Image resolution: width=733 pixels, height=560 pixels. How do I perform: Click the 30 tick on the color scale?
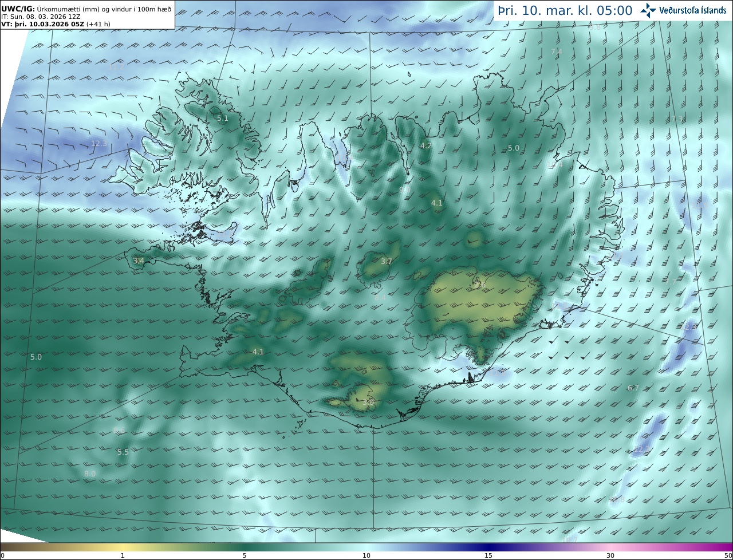(x=610, y=555)
